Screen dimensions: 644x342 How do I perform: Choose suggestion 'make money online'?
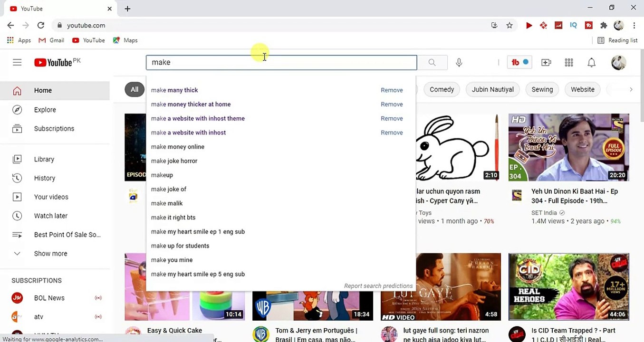(x=281, y=147)
